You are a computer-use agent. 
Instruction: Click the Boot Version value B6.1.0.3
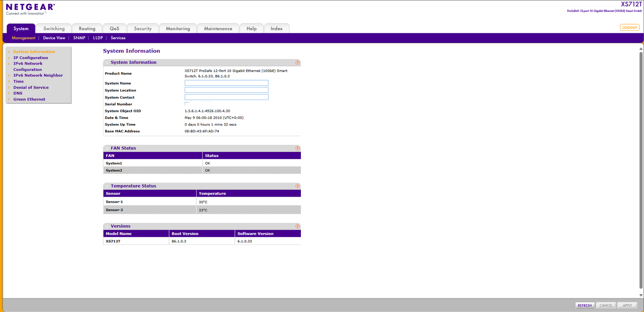click(x=179, y=241)
